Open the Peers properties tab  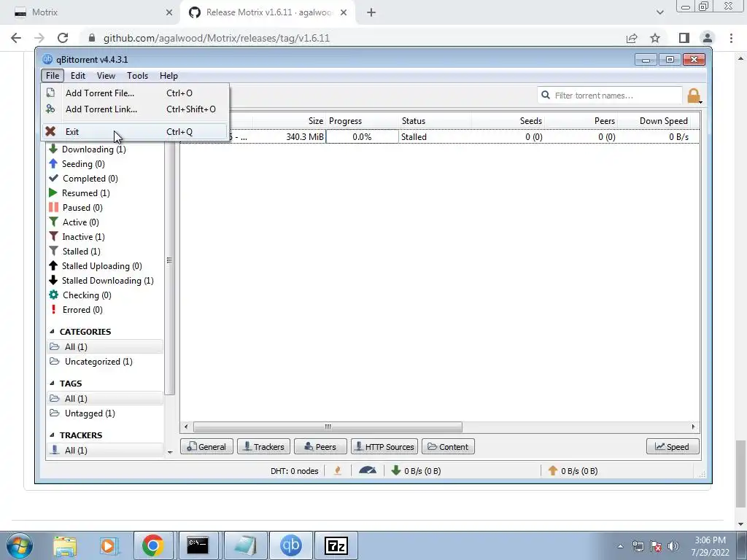pos(321,447)
